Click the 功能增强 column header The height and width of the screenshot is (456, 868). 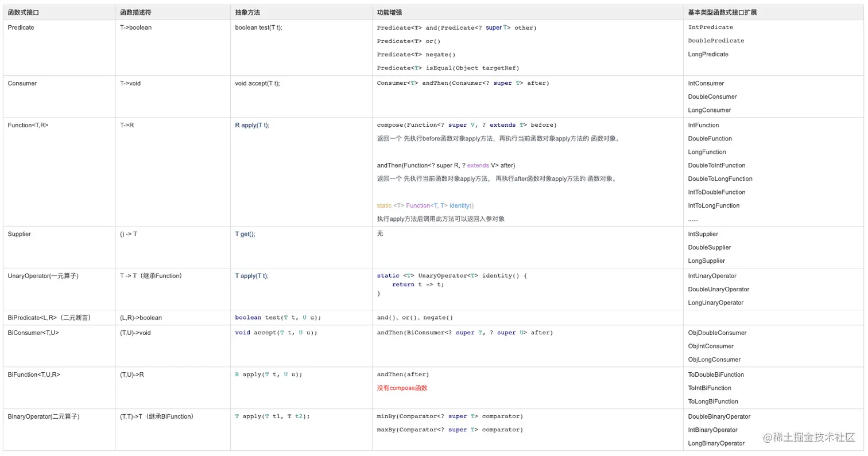click(389, 12)
